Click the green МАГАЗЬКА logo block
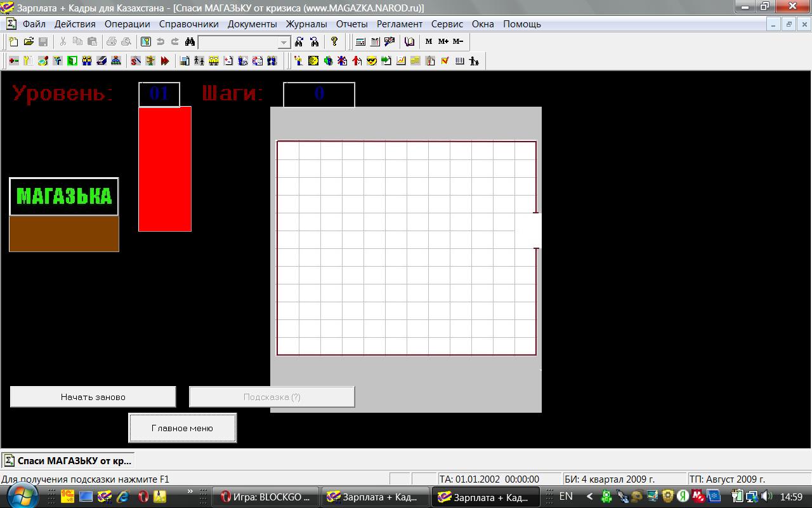Viewport: 812px width, 508px height. coord(64,197)
